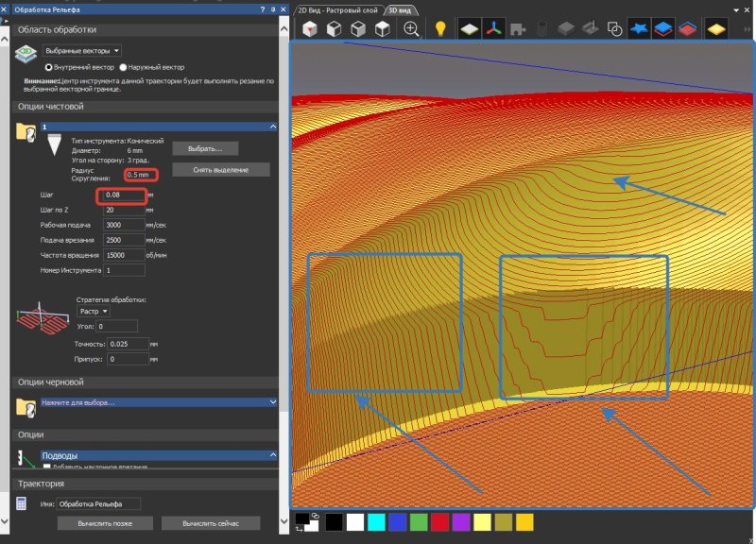Screen dimensions: 756x544
Task: Click the yellow relief plane icon
Action: point(716,29)
